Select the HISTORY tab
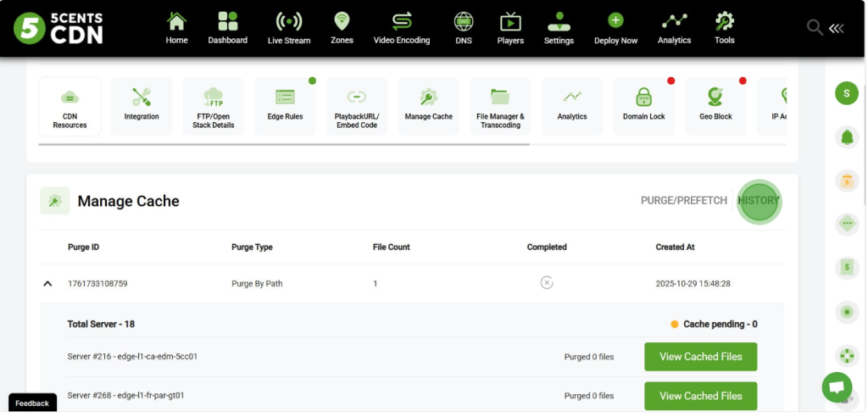868x417 pixels. [759, 201]
